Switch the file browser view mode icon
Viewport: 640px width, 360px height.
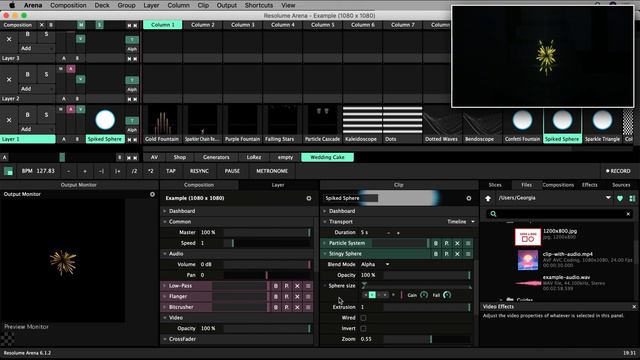coord(632,198)
